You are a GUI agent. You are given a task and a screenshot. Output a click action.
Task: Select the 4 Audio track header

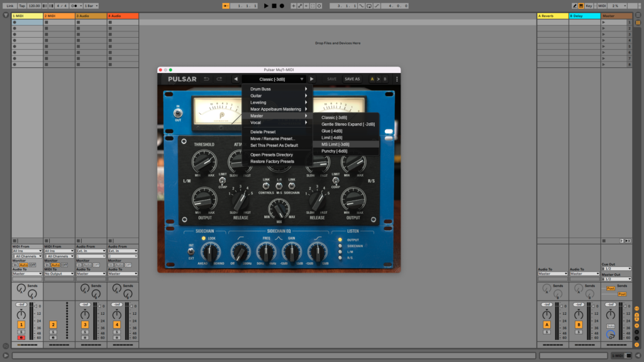(x=123, y=16)
